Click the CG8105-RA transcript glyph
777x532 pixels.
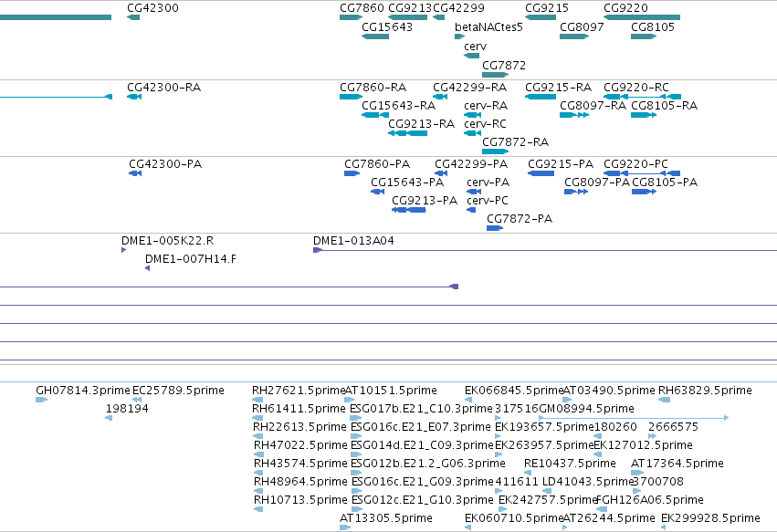(x=644, y=115)
